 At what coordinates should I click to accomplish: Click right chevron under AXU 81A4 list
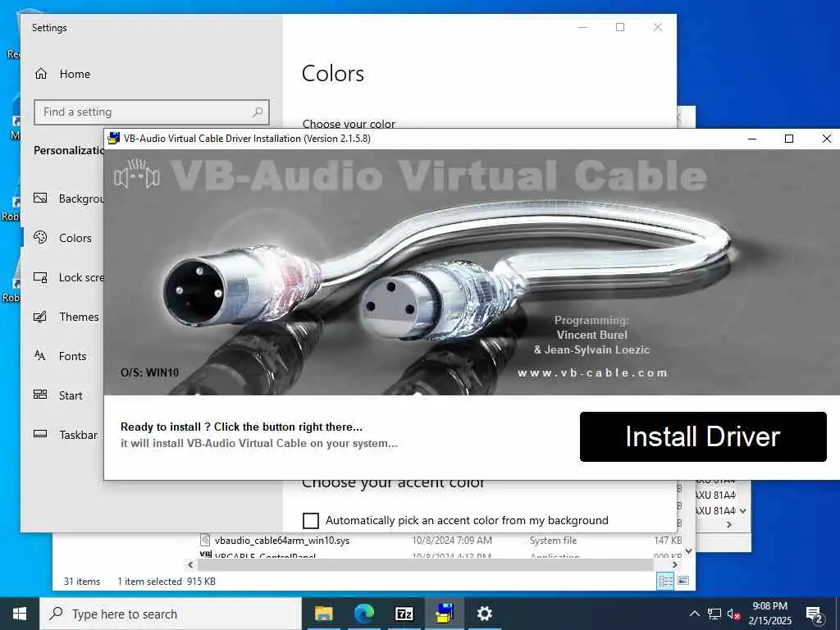click(729, 525)
